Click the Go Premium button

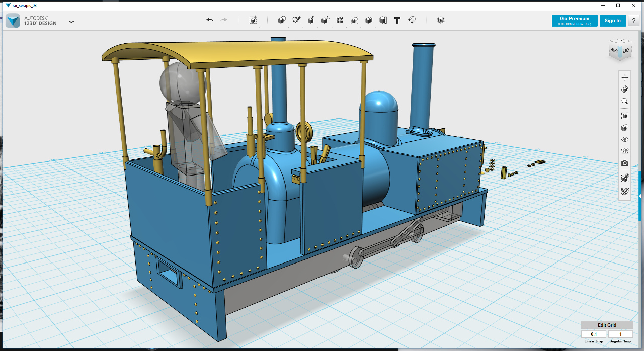pyautogui.click(x=575, y=21)
